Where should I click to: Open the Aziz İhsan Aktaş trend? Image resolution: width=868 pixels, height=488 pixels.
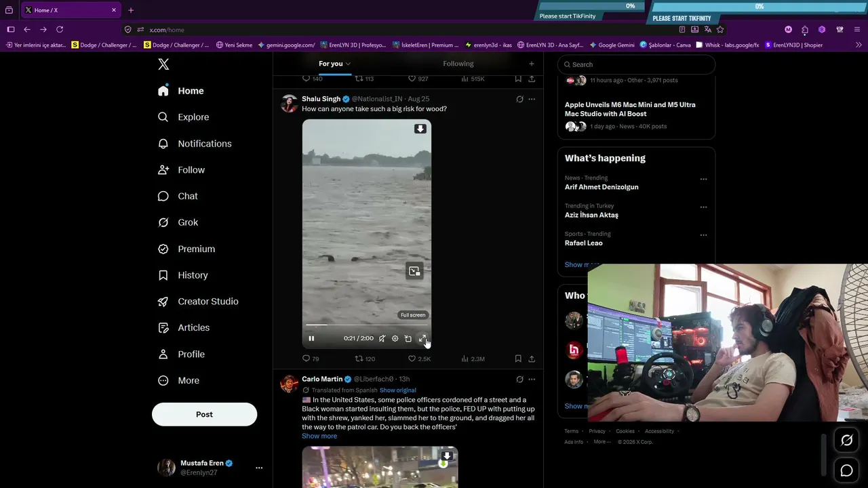591,215
